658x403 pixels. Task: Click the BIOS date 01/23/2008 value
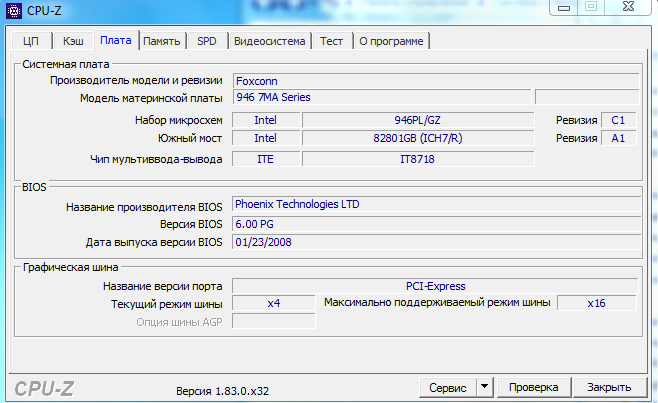[x=436, y=242]
